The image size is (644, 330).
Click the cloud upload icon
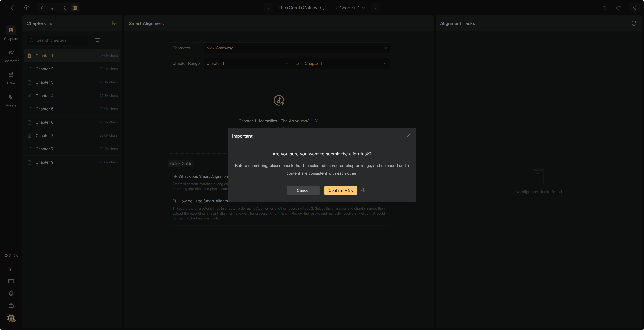[27, 8]
